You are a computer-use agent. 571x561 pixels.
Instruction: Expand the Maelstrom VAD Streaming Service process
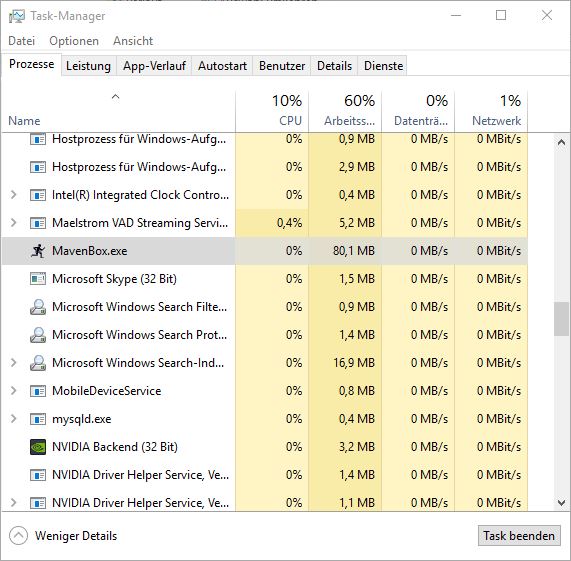point(13,222)
